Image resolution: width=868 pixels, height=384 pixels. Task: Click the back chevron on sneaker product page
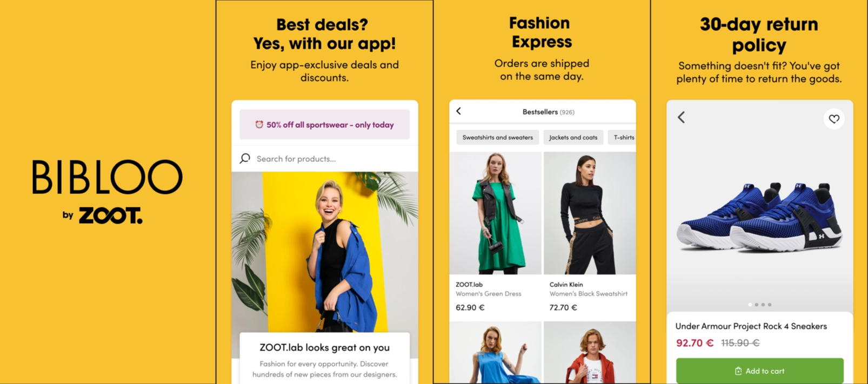click(x=682, y=117)
